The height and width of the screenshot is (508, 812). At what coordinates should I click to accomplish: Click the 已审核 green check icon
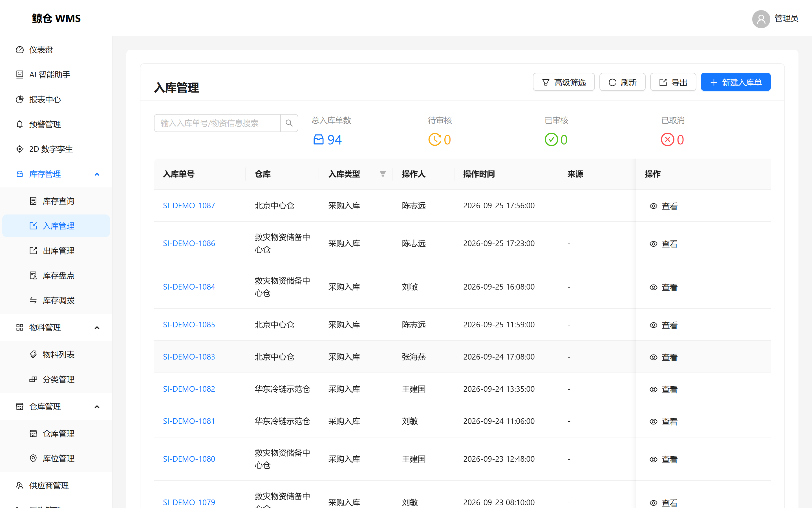(551, 139)
